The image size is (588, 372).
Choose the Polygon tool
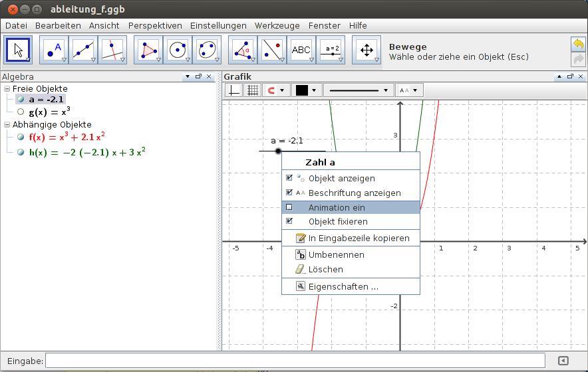pyautogui.click(x=148, y=50)
